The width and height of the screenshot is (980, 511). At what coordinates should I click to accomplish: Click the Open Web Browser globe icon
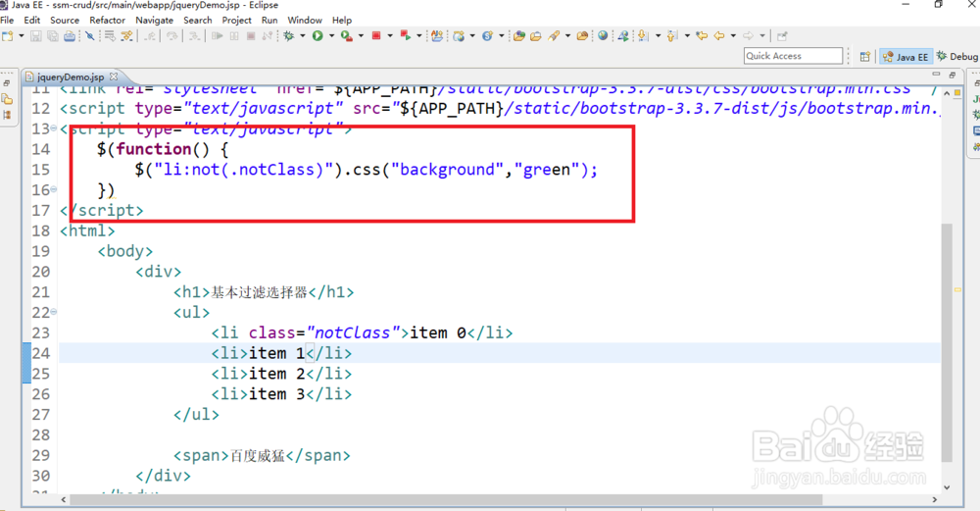point(603,35)
